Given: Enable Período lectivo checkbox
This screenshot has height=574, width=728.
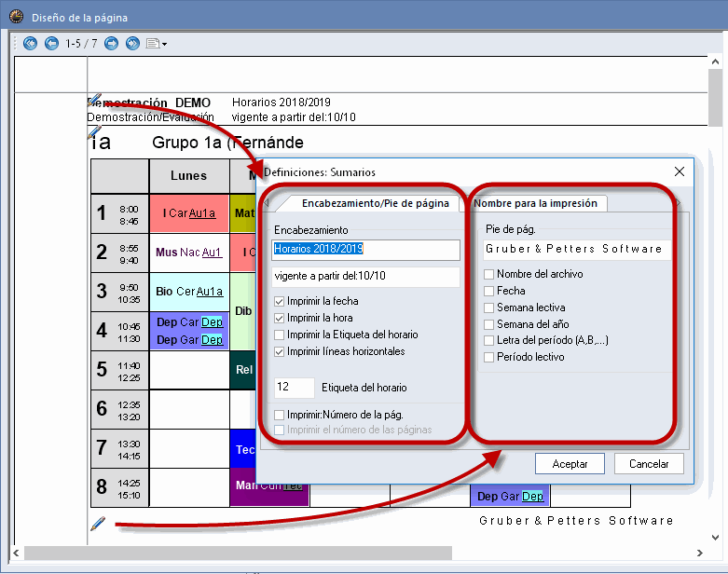Looking at the screenshot, I should (488, 357).
